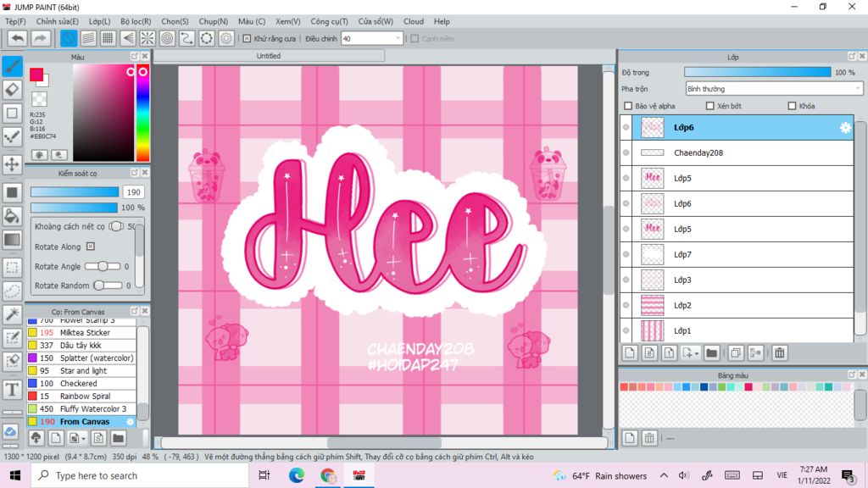Select the Gradient tool

click(12, 240)
